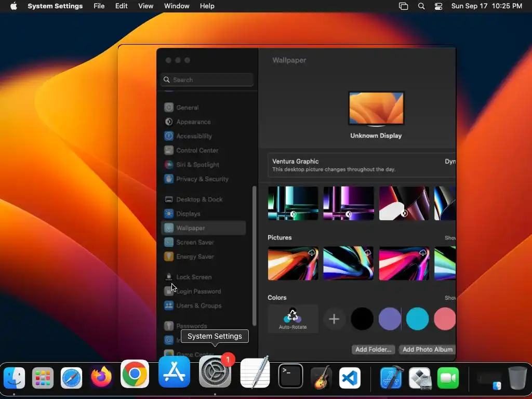Open the Apple menu

click(x=14, y=6)
